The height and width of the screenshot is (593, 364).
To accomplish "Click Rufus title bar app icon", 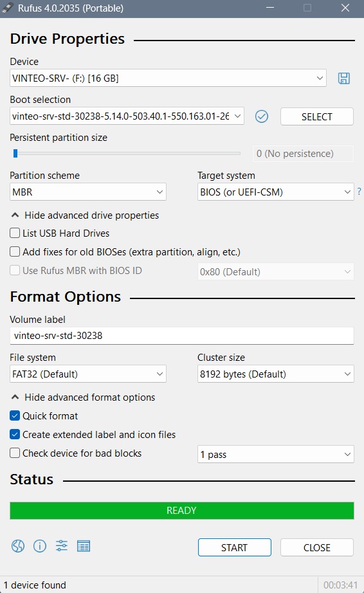I will pos(8,8).
